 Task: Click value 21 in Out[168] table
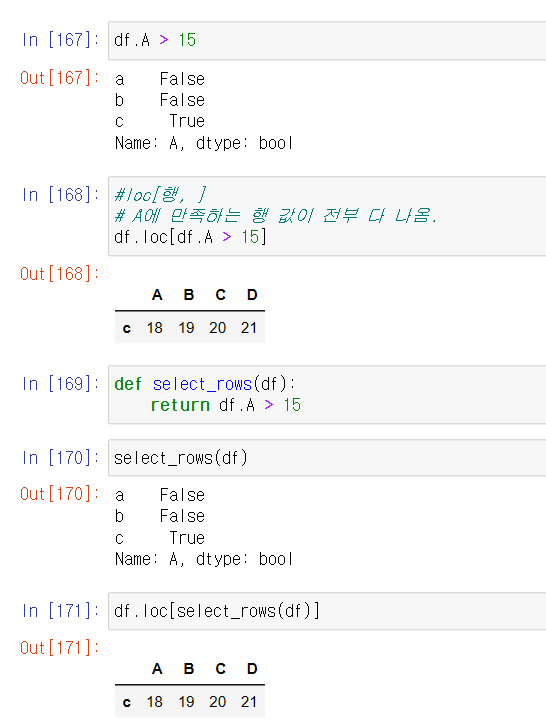[249, 328]
